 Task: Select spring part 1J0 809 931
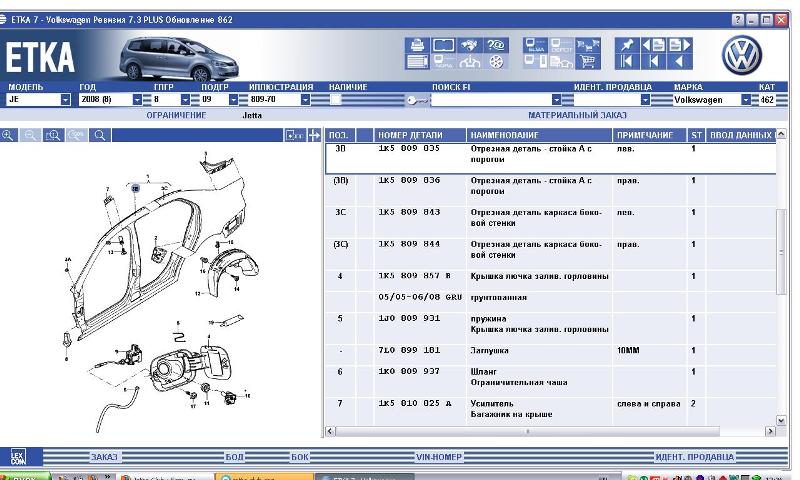tap(409, 318)
